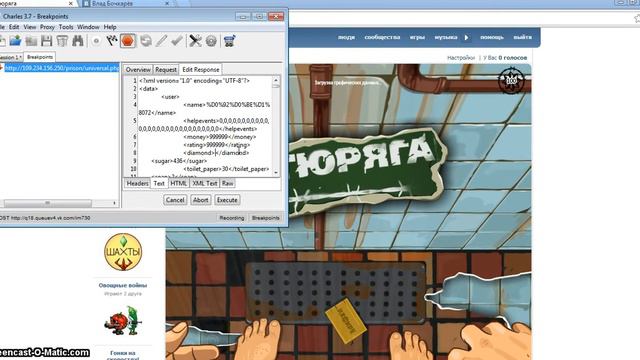640x360 pixels.
Task: Click the shopping cart purchase icon
Action: (229, 41)
